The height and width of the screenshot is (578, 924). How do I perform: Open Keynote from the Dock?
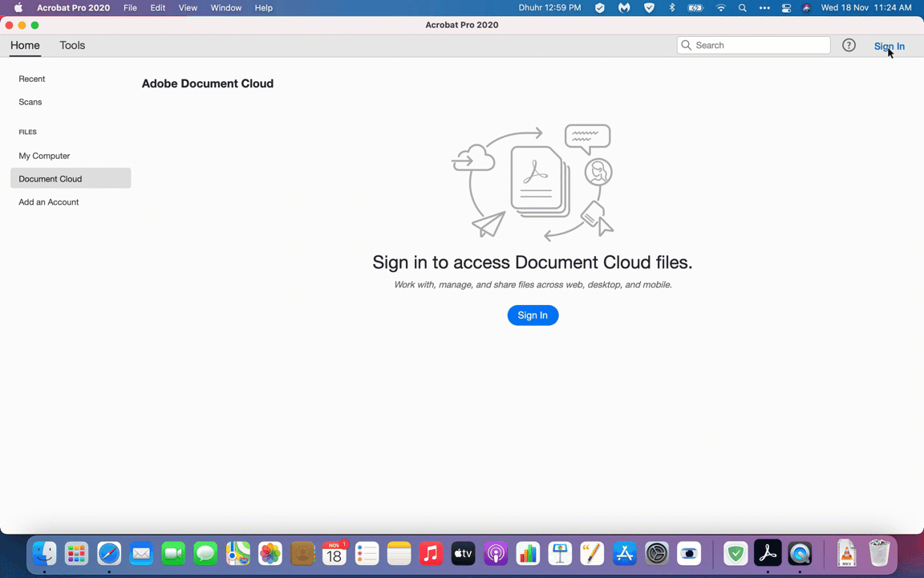560,554
